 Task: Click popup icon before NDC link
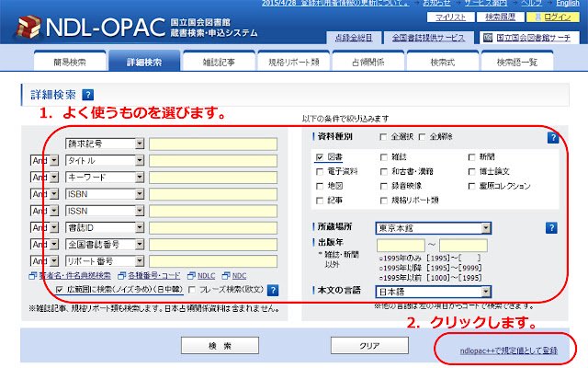tap(226, 276)
